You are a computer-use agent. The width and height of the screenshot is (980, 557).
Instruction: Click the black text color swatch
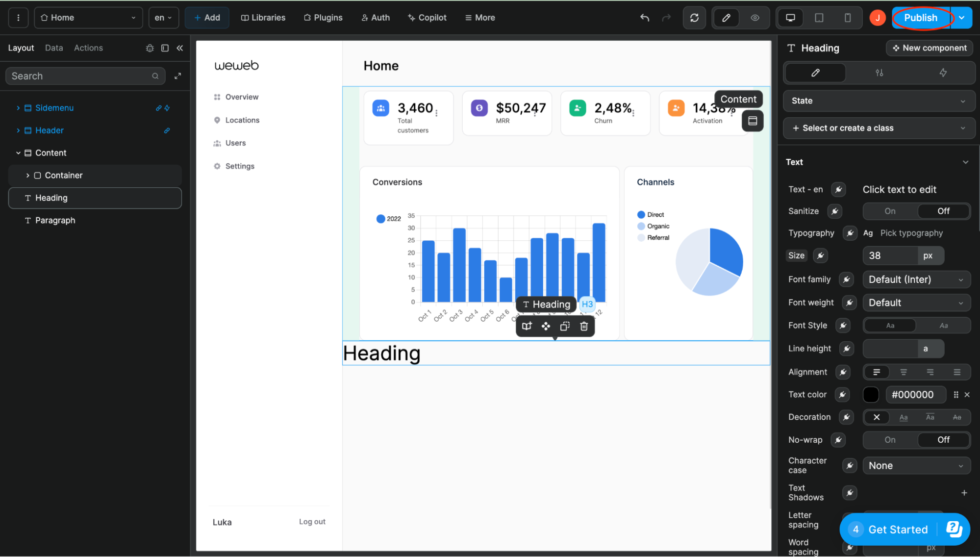871,395
